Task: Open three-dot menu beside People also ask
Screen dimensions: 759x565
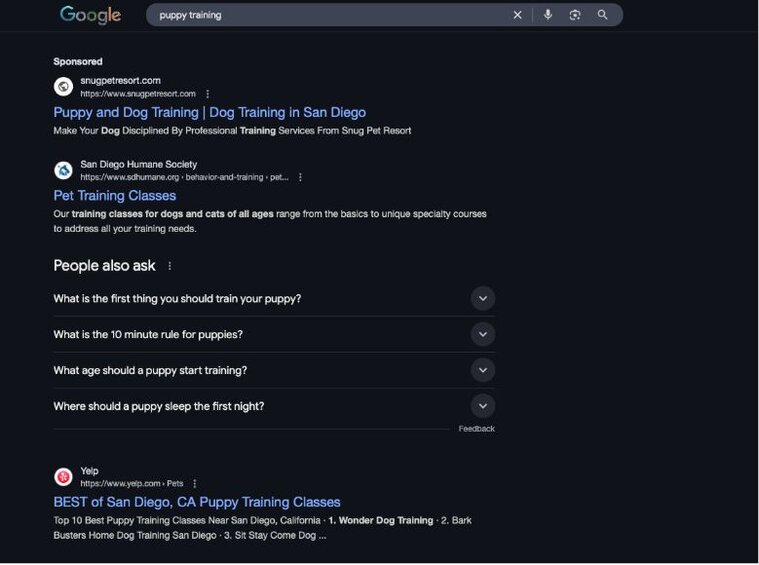Action: coord(169,266)
